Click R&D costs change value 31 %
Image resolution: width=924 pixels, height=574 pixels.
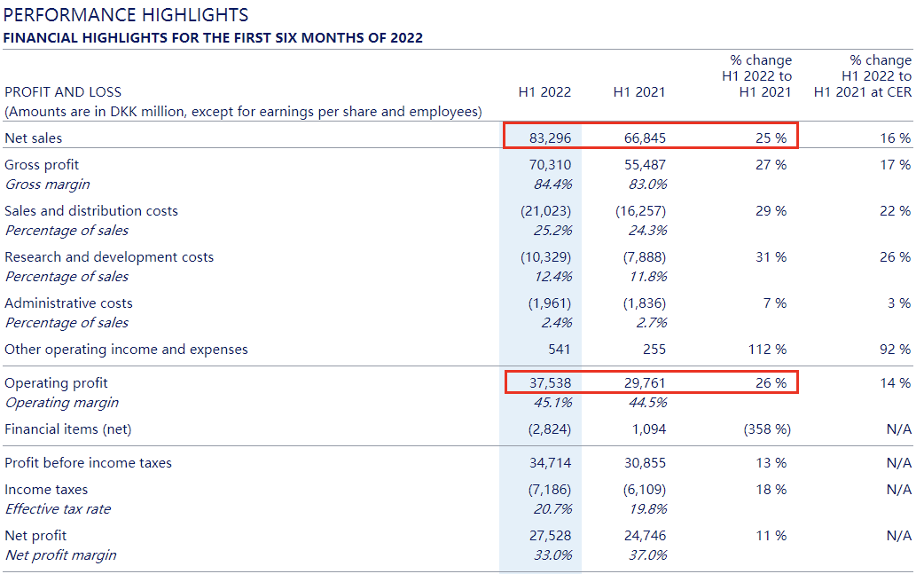tap(771, 257)
